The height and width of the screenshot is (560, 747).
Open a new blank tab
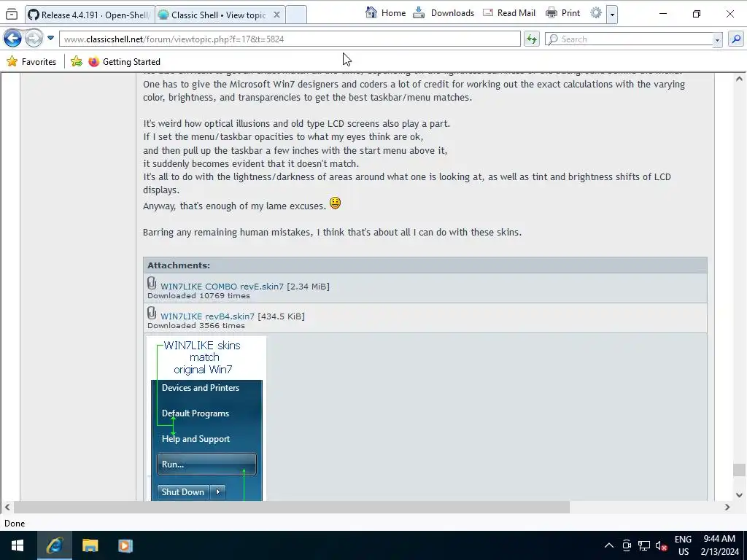pos(296,15)
